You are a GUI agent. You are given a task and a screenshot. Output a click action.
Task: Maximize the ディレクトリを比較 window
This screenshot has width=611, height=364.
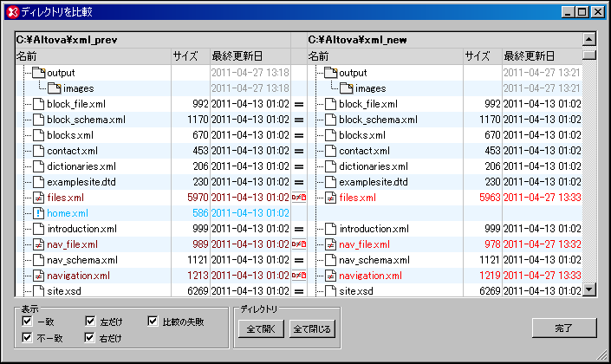pyautogui.click(x=582, y=12)
